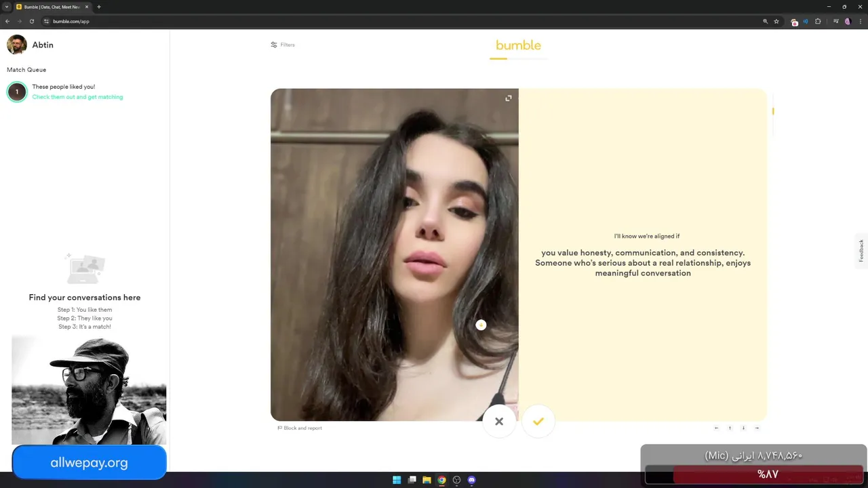The height and width of the screenshot is (488, 868).
Task: Click the zoom magnifier icon in address bar
Action: [766, 21]
